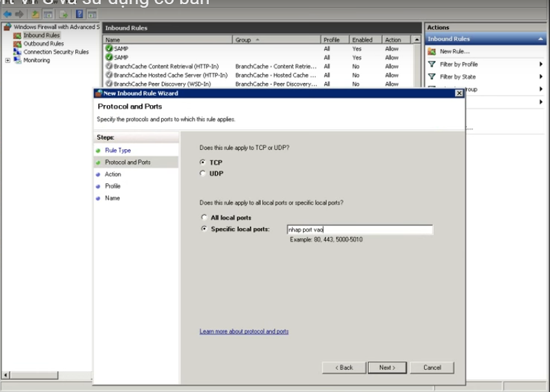
Task: Close the New Inbound Rule Wizard dialog
Action: [459, 93]
